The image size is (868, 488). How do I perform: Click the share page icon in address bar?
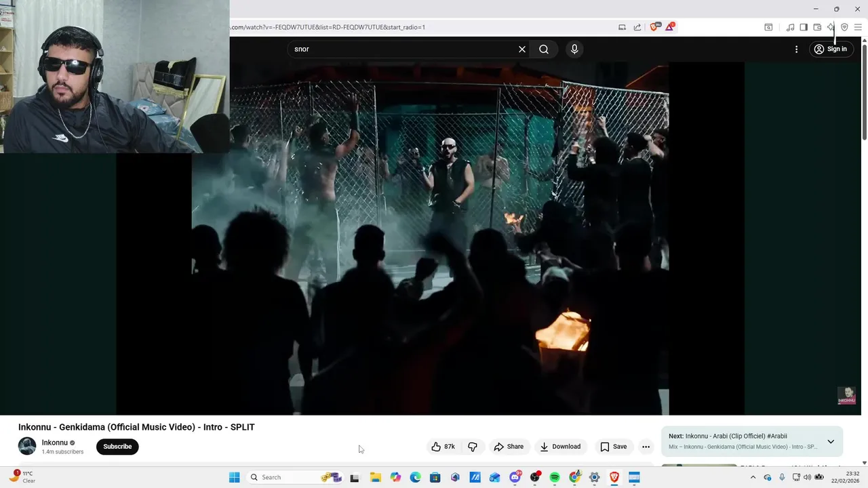click(x=637, y=27)
